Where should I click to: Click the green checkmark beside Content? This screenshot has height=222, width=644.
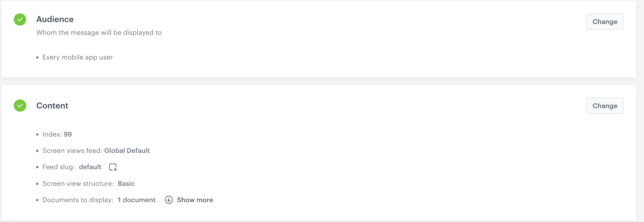point(20,106)
